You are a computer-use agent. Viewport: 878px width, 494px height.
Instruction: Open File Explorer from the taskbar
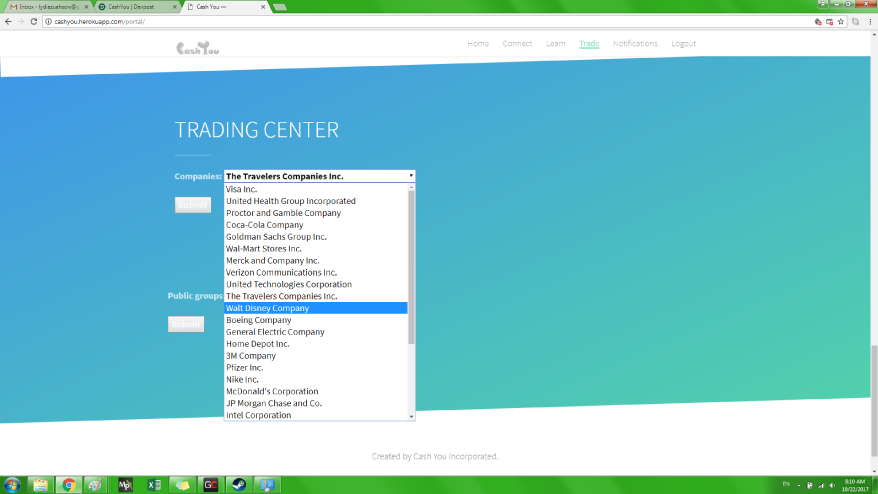[40, 485]
